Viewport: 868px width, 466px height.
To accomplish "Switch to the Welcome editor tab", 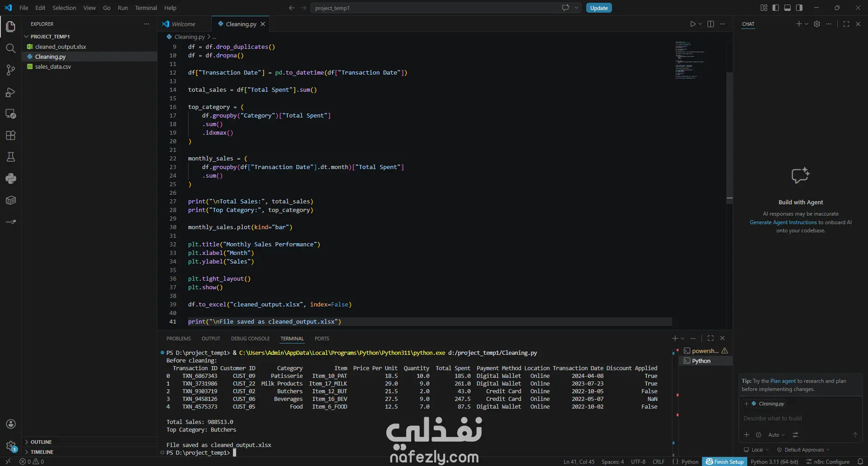I will pos(184,24).
